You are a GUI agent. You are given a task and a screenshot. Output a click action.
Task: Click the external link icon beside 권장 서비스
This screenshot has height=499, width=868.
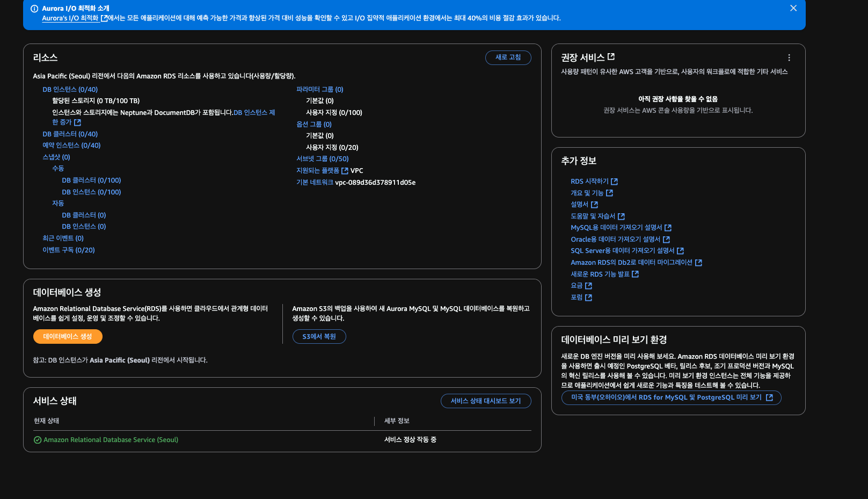[x=612, y=56]
